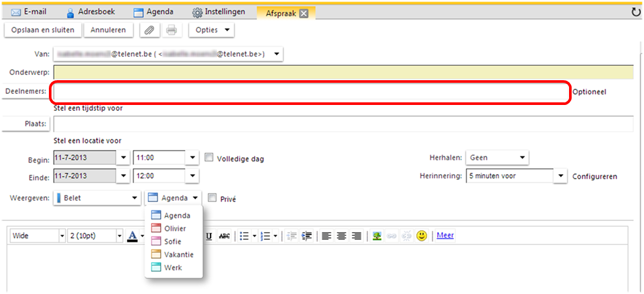Tick the Privé checkbox
This screenshot has height=294, width=644.
pyautogui.click(x=212, y=198)
